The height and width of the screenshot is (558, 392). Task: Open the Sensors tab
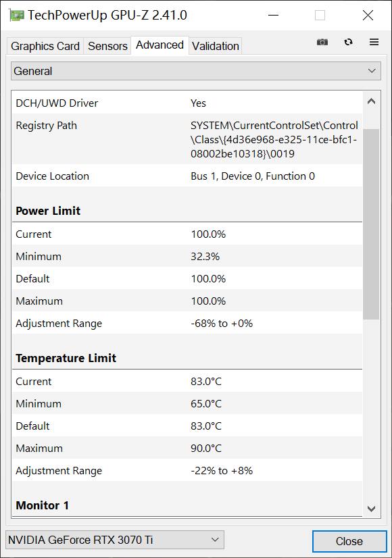pos(107,45)
